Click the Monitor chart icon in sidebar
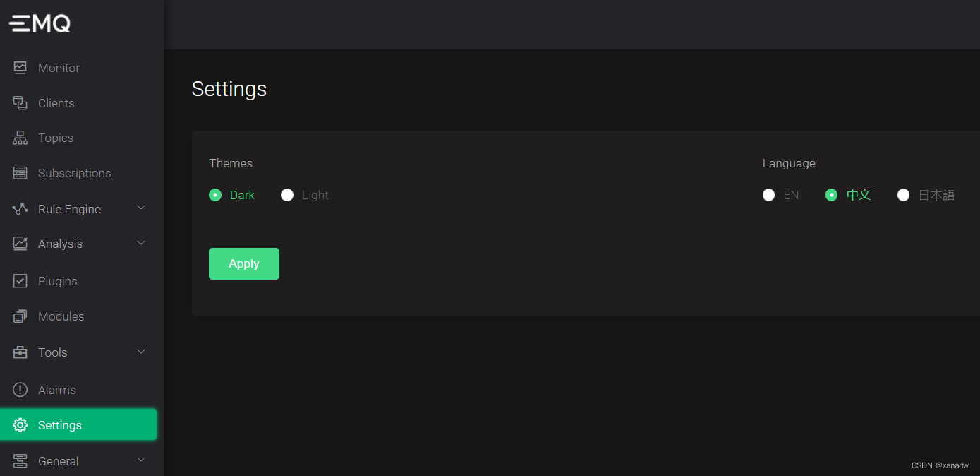Viewport: 980px width, 476px height. pos(20,68)
